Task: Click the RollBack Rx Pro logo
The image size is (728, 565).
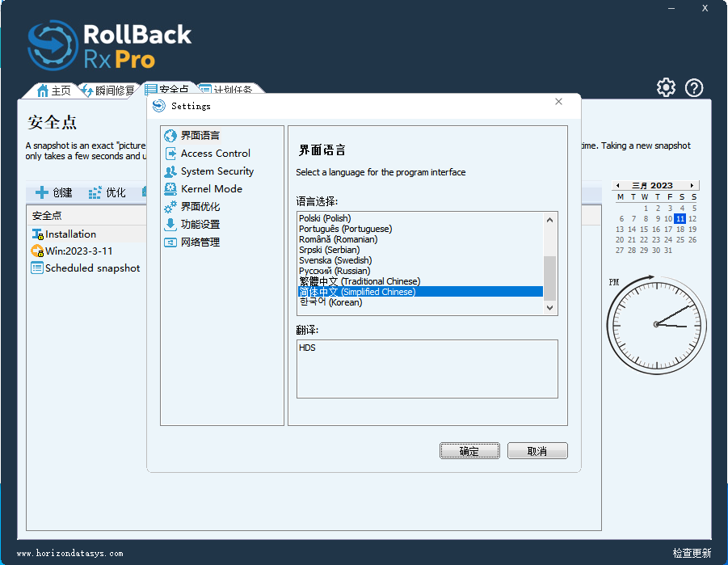Action: (110, 45)
